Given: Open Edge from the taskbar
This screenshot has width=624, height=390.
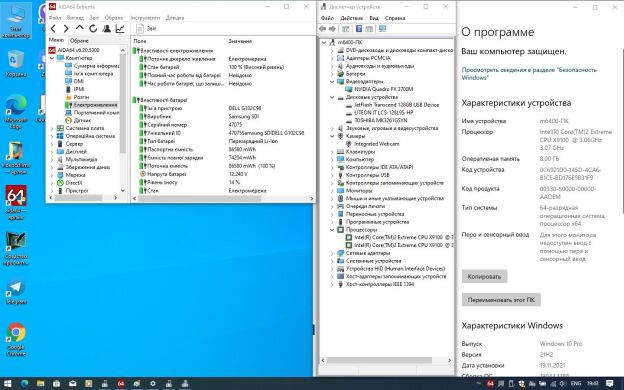Looking at the screenshot, I should coord(25,384).
